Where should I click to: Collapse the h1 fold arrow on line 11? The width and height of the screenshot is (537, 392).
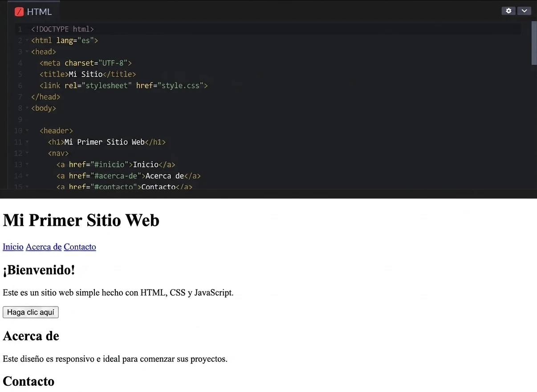pos(27,142)
